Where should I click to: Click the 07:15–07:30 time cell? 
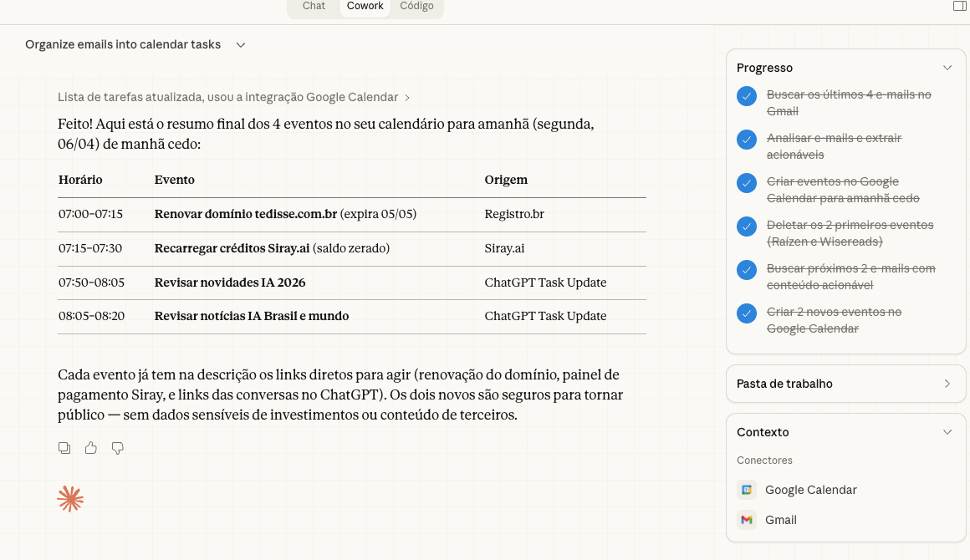pos(90,248)
